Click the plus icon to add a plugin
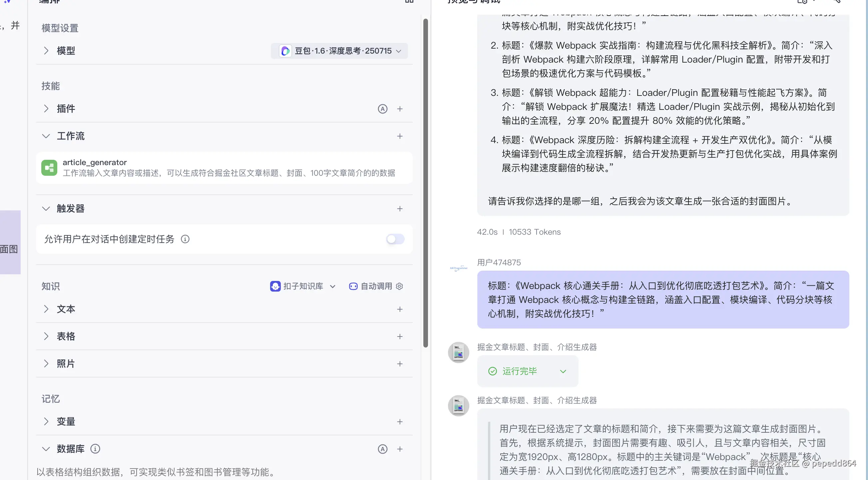868x480 pixels. pyautogui.click(x=400, y=109)
